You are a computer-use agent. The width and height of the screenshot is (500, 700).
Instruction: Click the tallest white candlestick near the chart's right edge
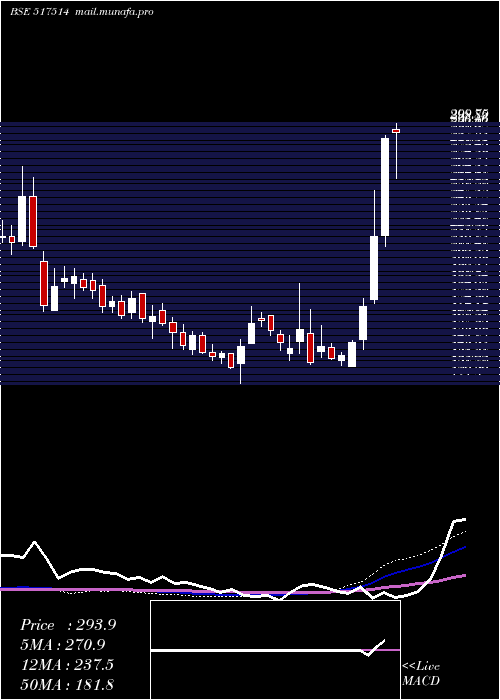[385, 187]
